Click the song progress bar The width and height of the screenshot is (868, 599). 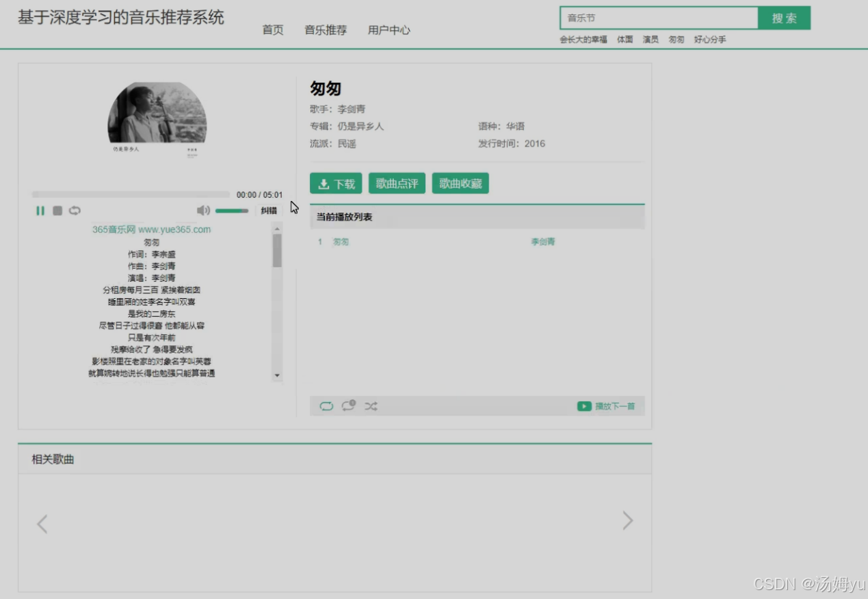(131, 195)
